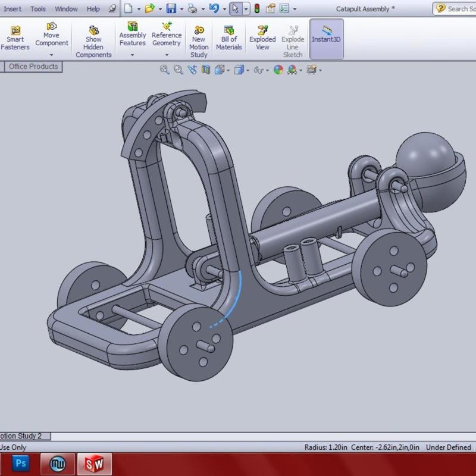476x476 pixels.
Task: Switch to the Office Products tab
Action: click(x=33, y=67)
